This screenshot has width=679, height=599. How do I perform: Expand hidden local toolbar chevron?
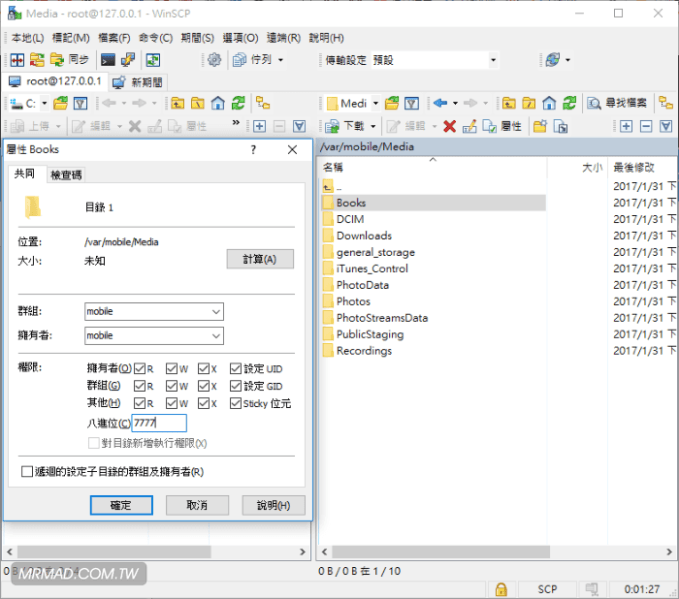(x=236, y=123)
